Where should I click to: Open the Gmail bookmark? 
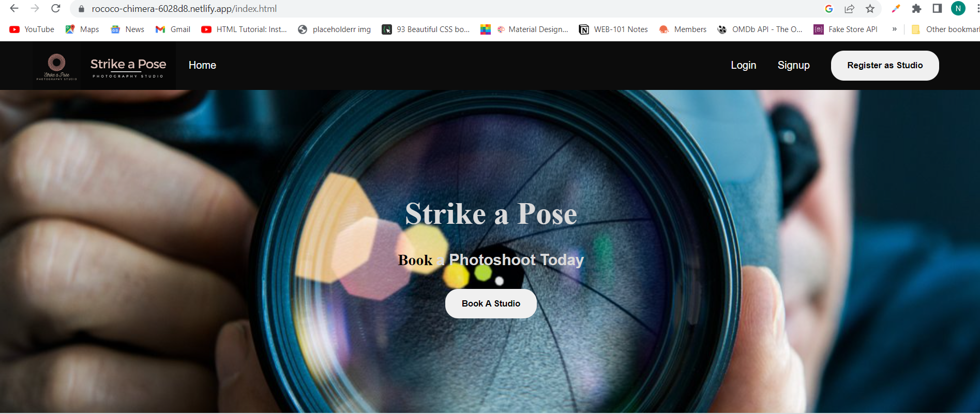(x=173, y=29)
